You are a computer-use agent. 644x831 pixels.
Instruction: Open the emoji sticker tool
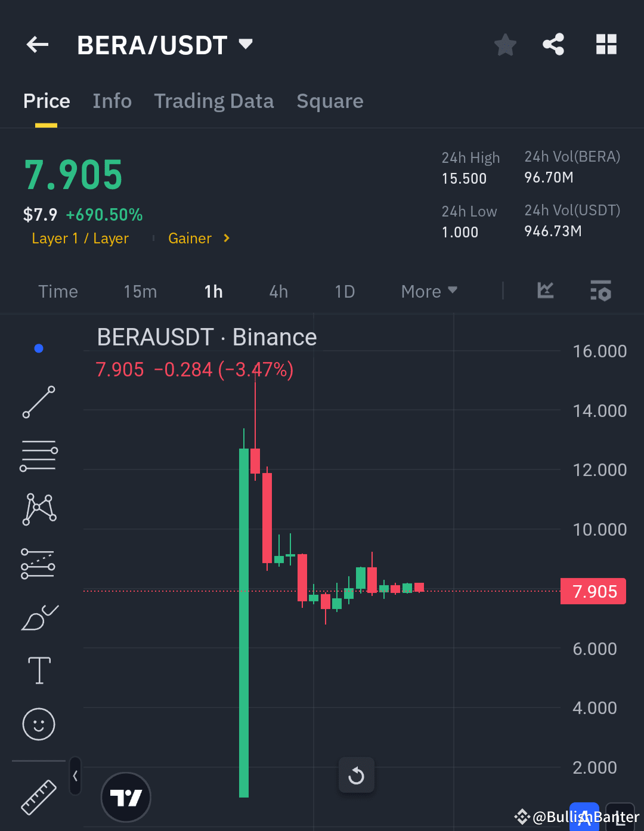[x=38, y=724]
